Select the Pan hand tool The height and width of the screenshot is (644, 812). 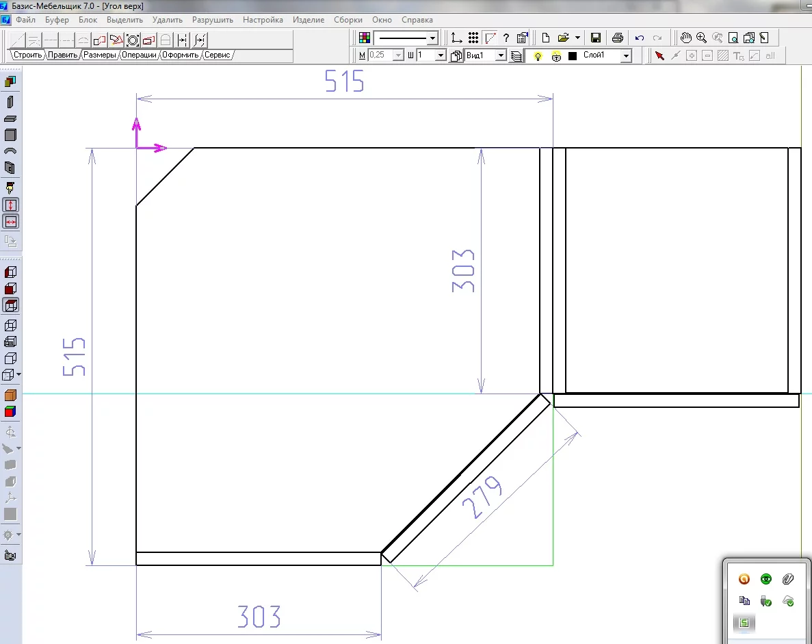tap(686, 38)
